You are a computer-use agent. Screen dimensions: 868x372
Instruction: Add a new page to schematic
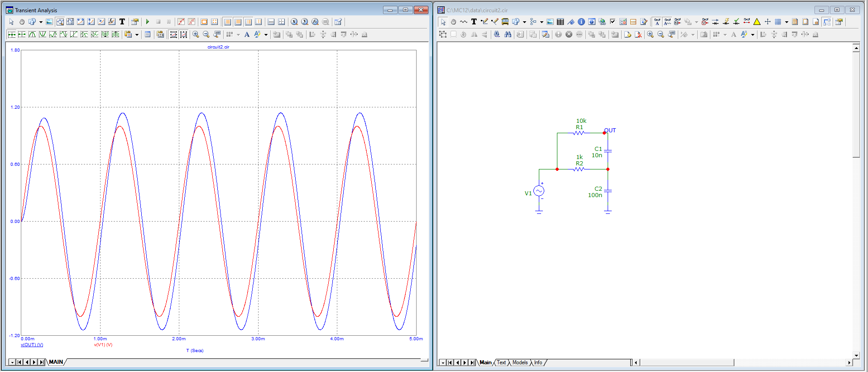628,34
